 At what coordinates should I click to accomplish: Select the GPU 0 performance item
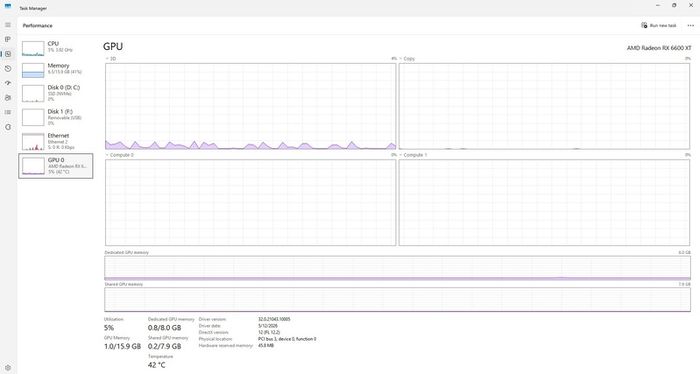55,166
